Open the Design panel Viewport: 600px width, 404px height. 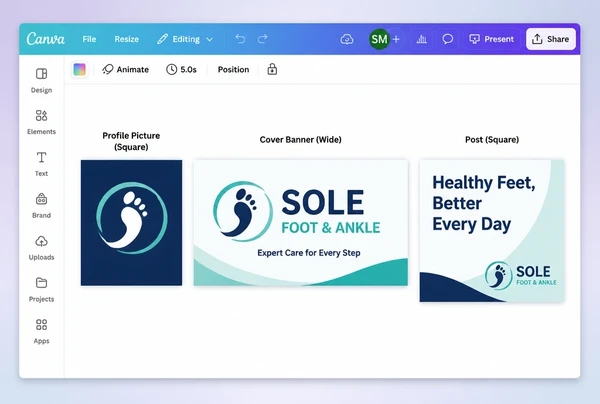tap(41, 80)
